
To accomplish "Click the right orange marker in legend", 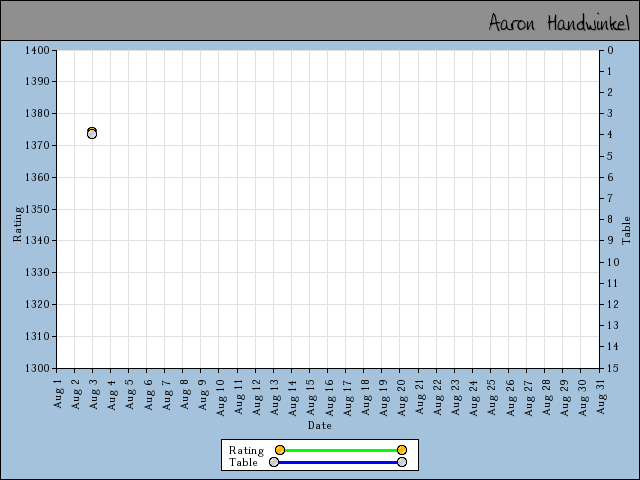I will 402,450.
